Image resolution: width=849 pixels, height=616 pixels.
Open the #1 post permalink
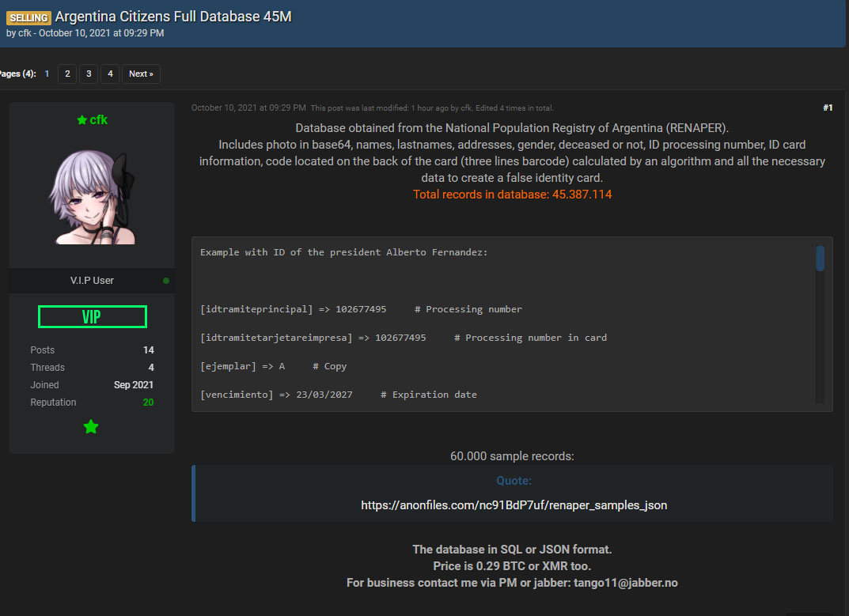pos(827,108)
